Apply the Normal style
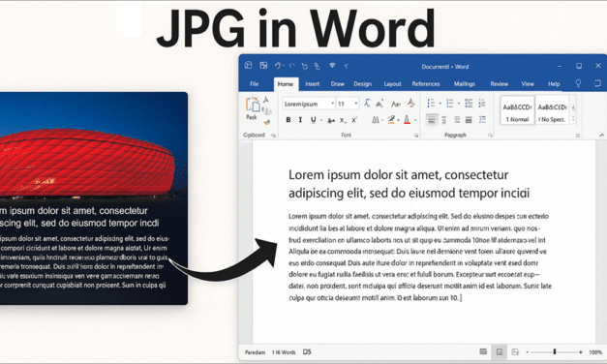This screenshot has width=607, height=364. (517, 110)
